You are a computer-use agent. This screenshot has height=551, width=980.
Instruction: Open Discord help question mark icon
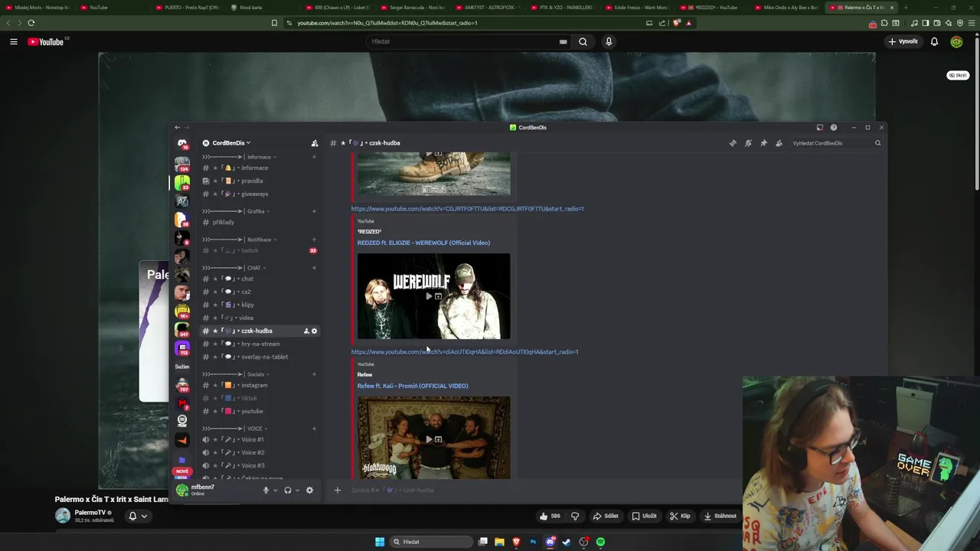833,128
